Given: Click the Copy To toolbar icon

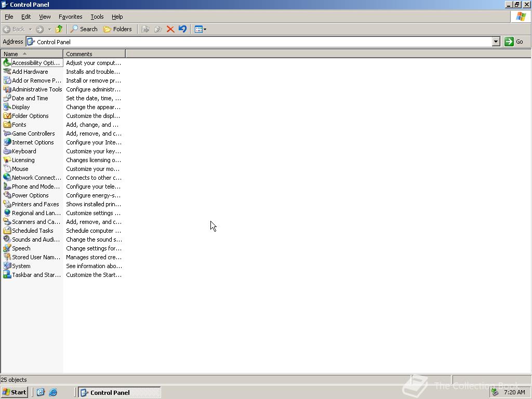Looking at the screenshot, I should pos(158,29).
